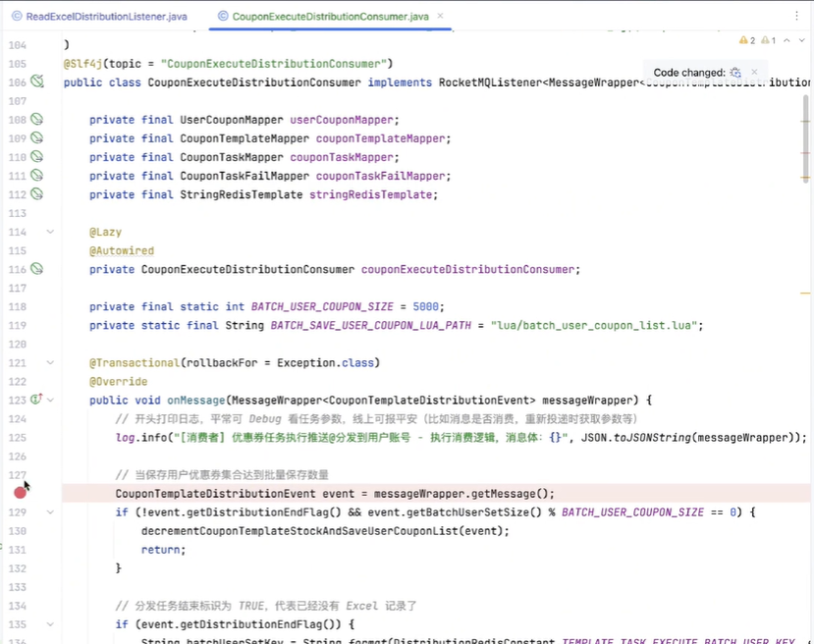Image resolution: width=814 pixels, height=644 pixels.
Task: Click the reload icon next to Code changed
Action: coord(735,73)
